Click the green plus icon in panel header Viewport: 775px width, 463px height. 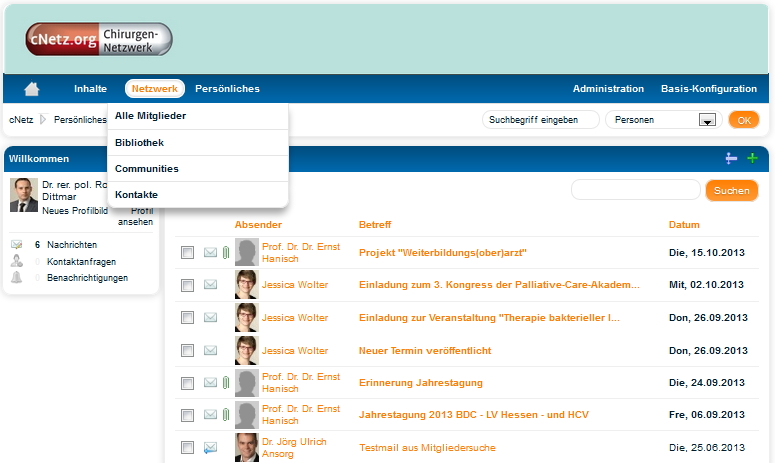point(753,158)
